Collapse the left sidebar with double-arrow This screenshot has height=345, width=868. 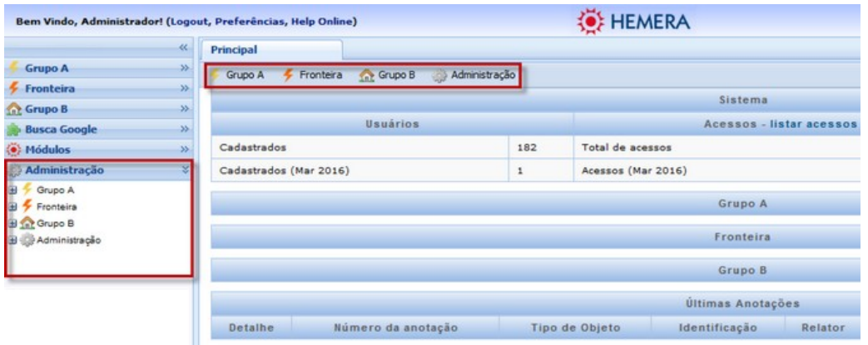(185, 48)
